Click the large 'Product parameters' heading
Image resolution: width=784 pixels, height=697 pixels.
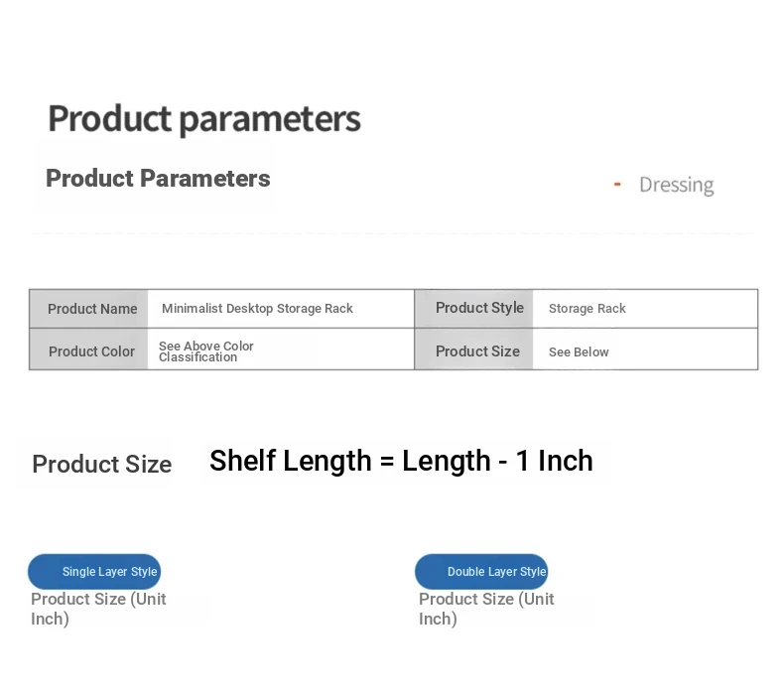pyautogui.click(x=203, y=119)
